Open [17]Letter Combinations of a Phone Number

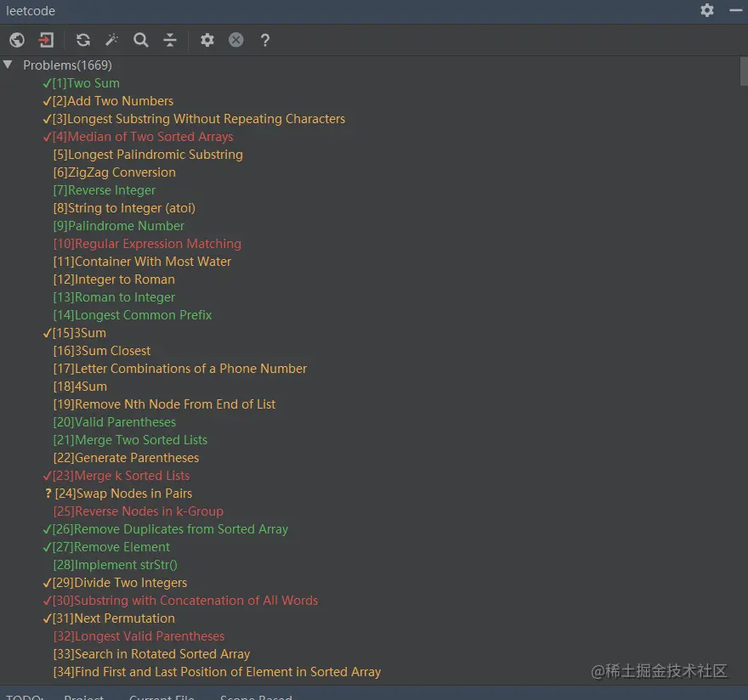click(180, 369)
